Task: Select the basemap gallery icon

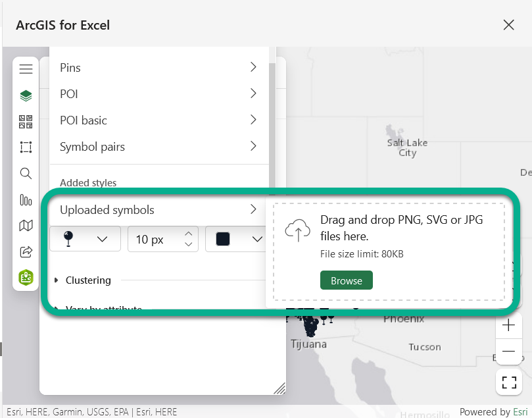Action: point(26,121)
